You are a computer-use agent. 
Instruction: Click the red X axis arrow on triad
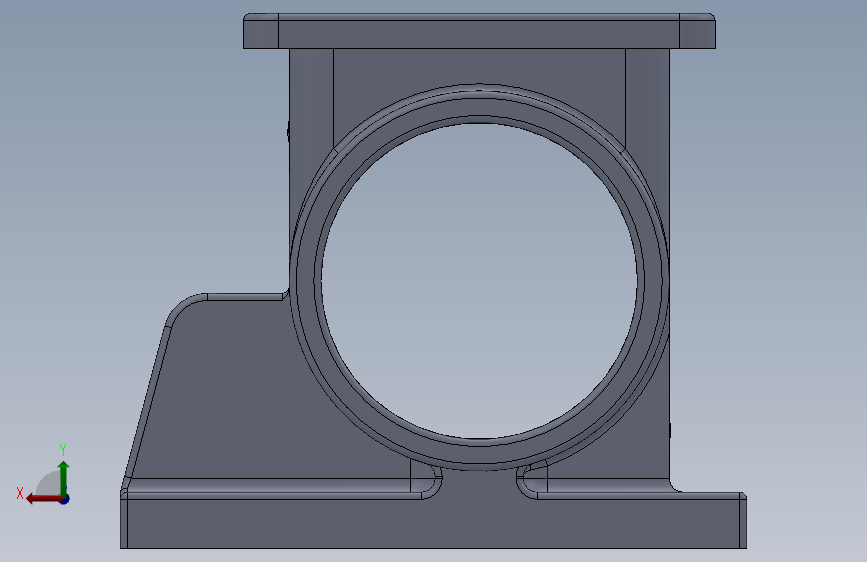coord(44,499)
